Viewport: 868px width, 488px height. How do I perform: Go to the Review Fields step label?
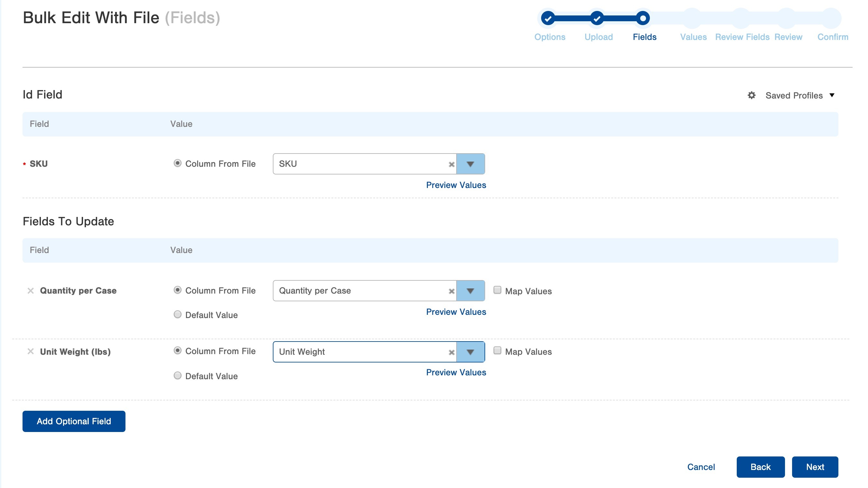(x=742, y=37)
